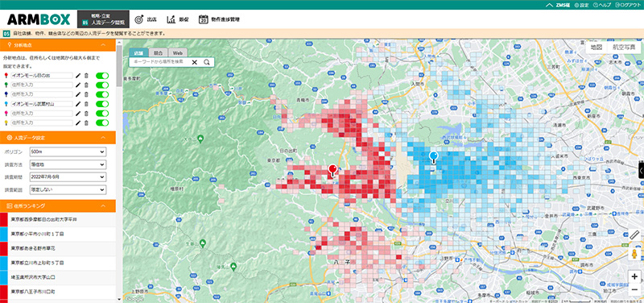
Task: Open the 販促 menu with chart icon
Action: 177,19
